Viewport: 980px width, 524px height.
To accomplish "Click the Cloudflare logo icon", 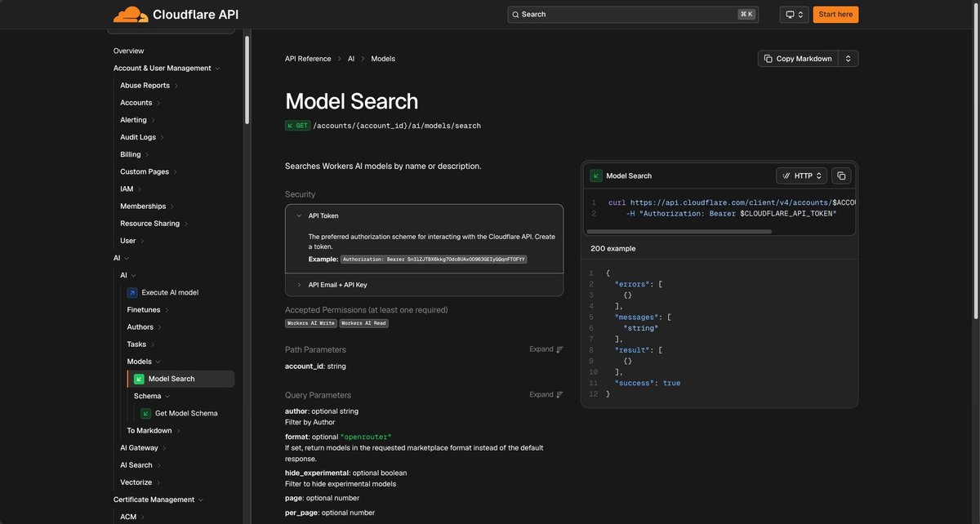I will 131,14.
